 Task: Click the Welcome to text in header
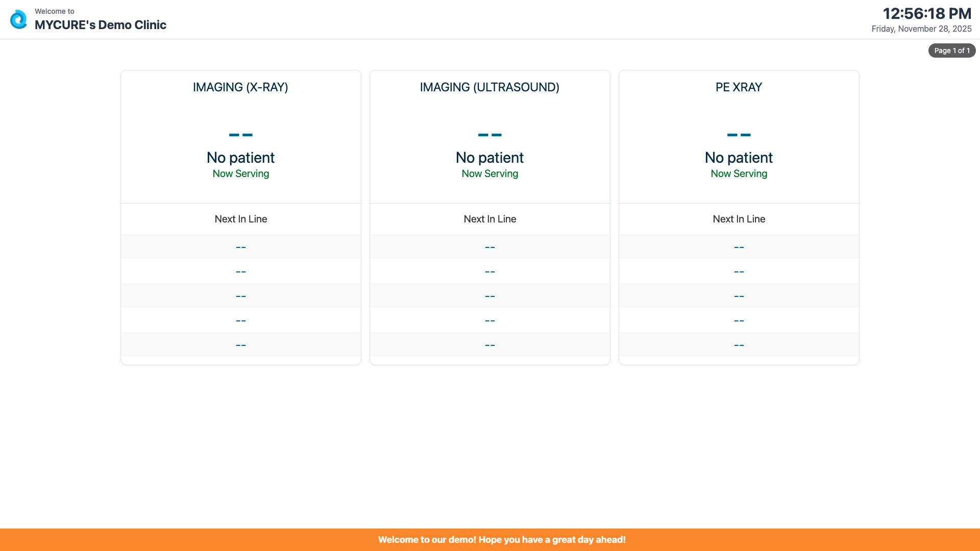pyautogui.click(x=55, y=11)
